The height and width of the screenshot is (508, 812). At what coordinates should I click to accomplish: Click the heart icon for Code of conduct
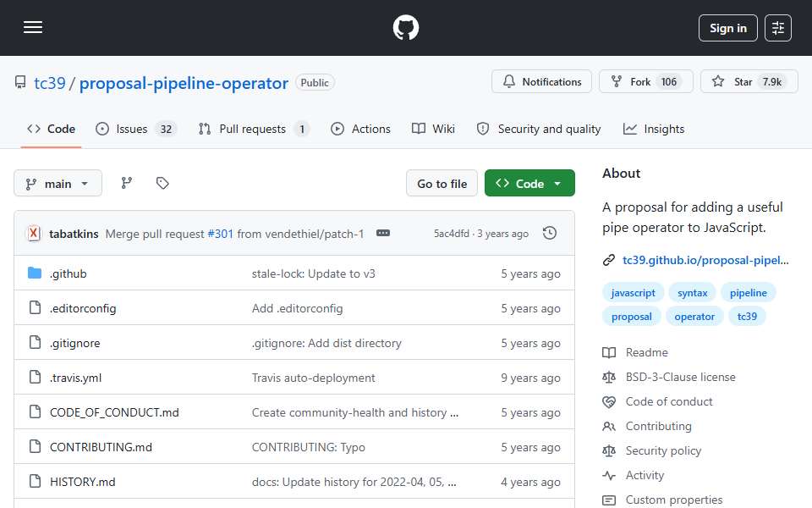609,401
